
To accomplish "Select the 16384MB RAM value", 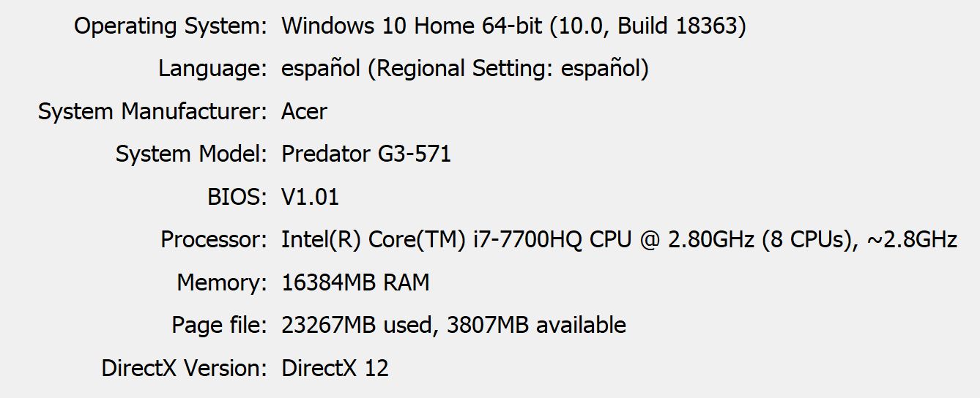I will point(355,282).
